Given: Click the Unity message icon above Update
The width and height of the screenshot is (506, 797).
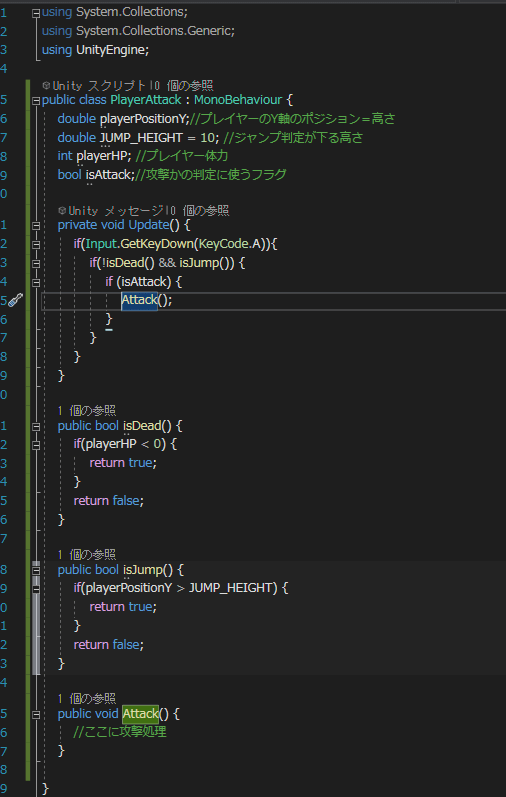Looking at the screenshot, I should click(62, 210).
